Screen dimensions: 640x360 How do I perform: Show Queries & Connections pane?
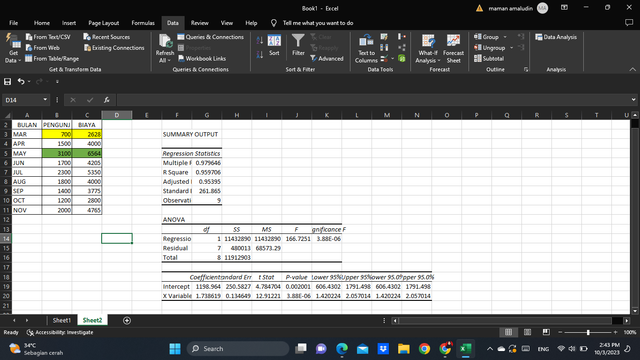[x=211, y=37]
